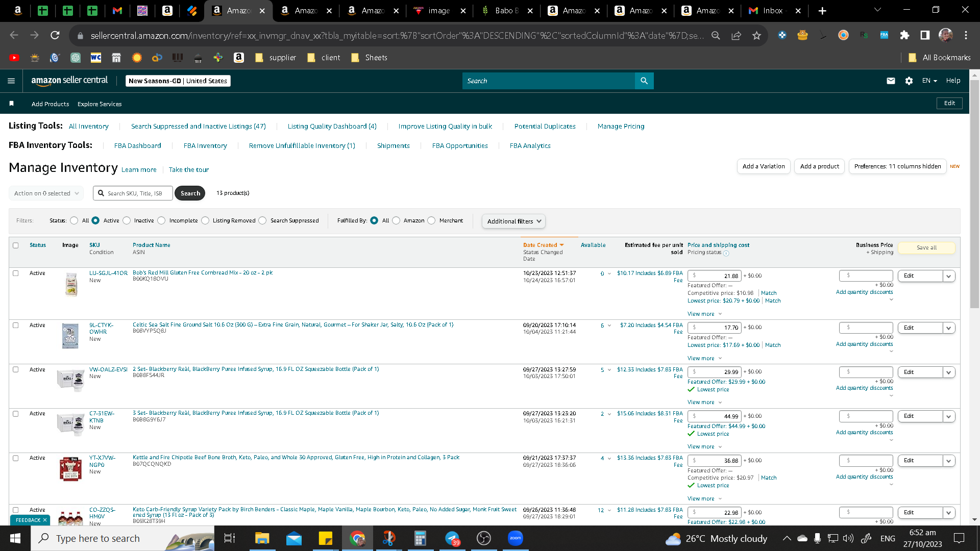
Task: Open the Mail app in taskbar
Action: (294, 538)
